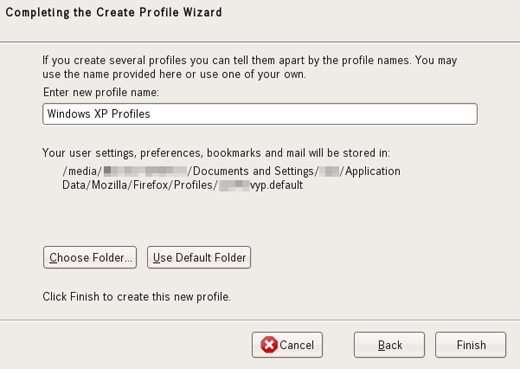The height and width of the screenshot is (369, 520).
Task: Click the 'Click Finish to create this new profile.' text
Action: tap(136, 296)
